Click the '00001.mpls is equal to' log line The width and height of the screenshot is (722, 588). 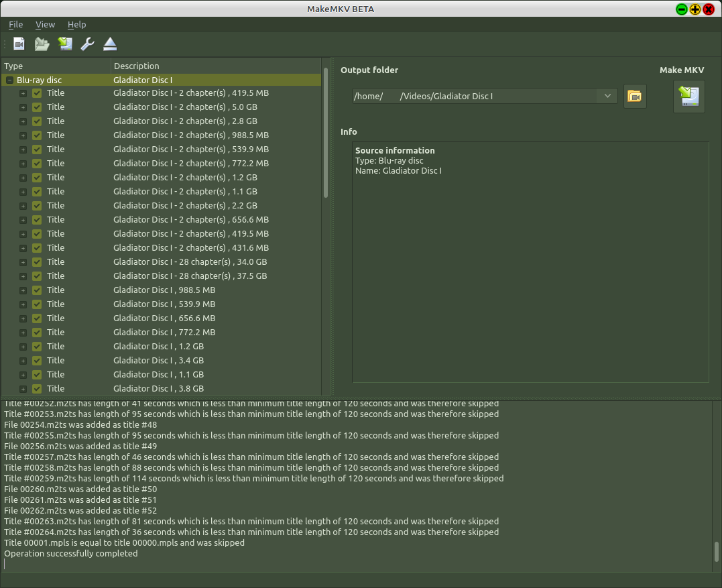pos(124,543)
